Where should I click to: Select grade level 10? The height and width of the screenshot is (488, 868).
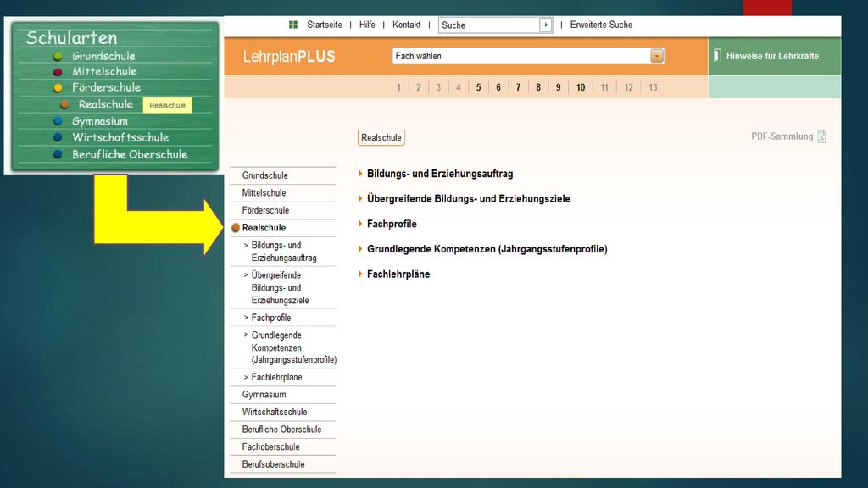(x=580, y=87)
